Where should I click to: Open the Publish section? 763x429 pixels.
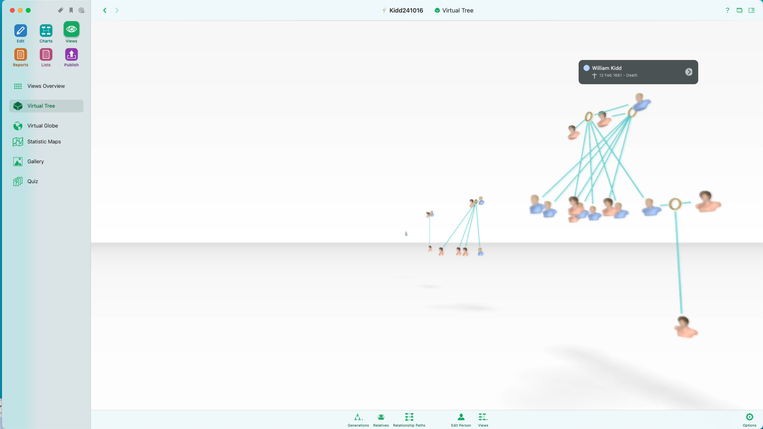click(x=71, y=57)
